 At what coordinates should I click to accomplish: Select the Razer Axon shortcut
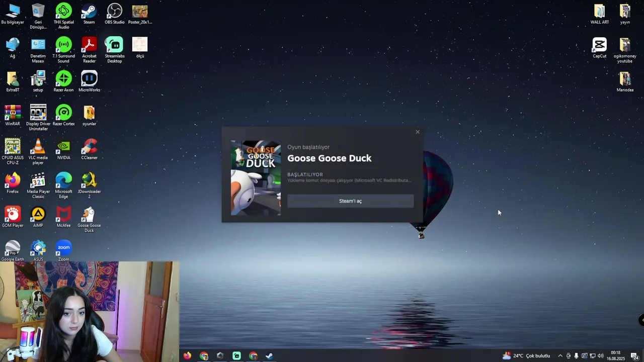pyautogui.click(x=63, y=81)
